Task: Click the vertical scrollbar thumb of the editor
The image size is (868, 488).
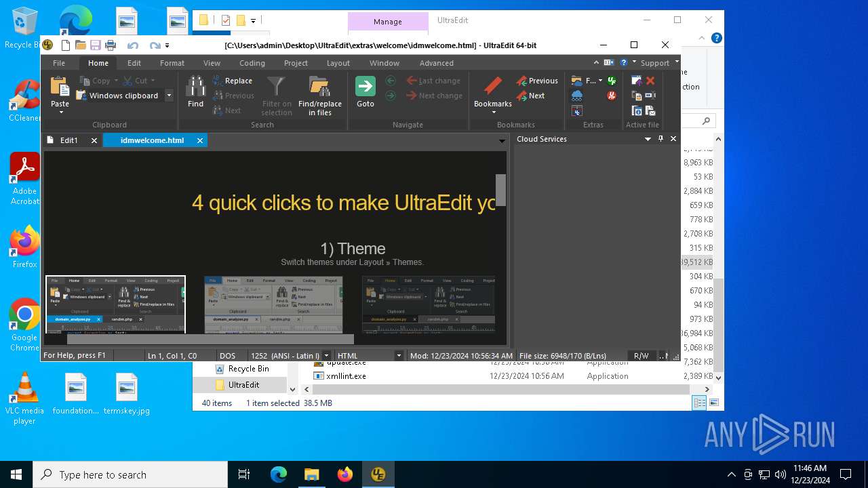Action: tap(500, 190)
